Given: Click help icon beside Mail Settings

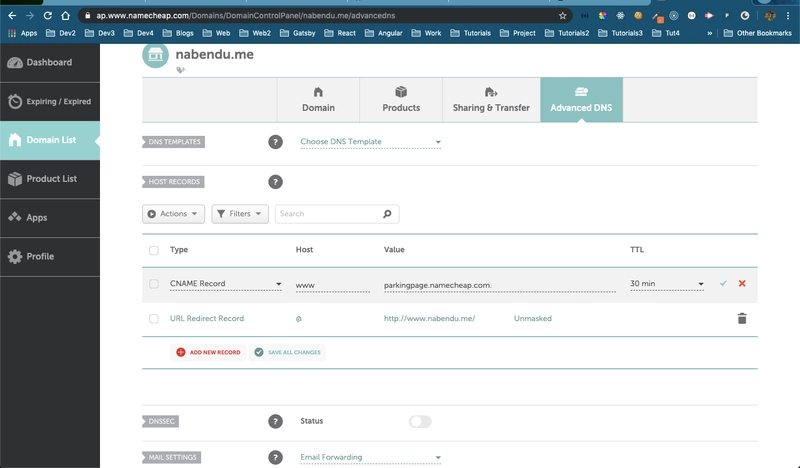Looking at the screenshot, I should coord(276,457).
